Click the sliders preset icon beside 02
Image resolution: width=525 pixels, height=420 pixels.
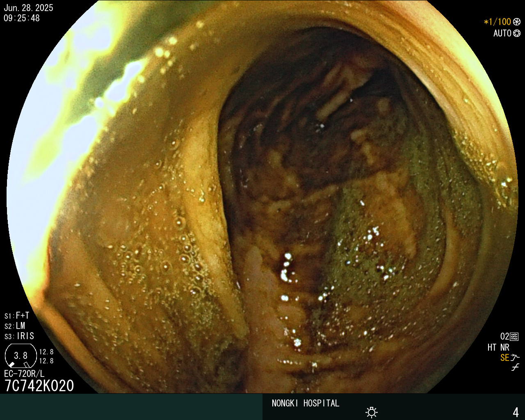pyautogui.click(x=514, y=337)
